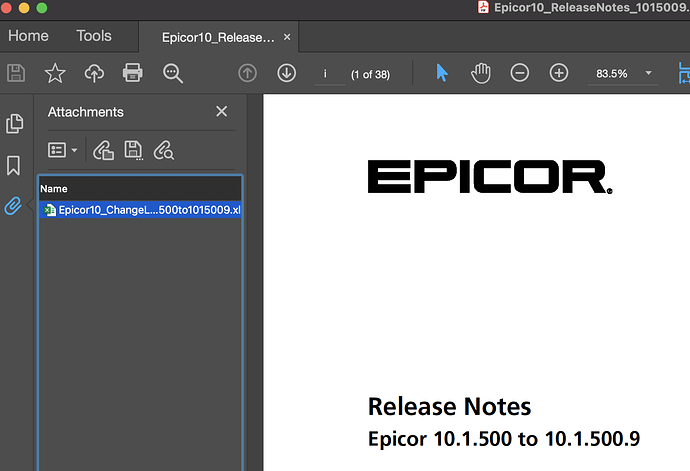Click the green fullscreen window button
This screenshot has height=471, width=690.
42,8
